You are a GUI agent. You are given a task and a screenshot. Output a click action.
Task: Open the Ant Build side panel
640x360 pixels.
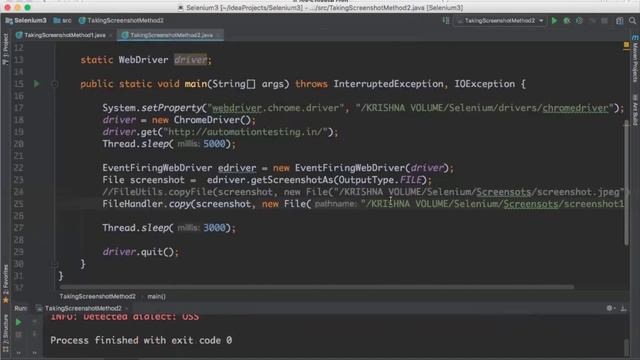(635, 110)
